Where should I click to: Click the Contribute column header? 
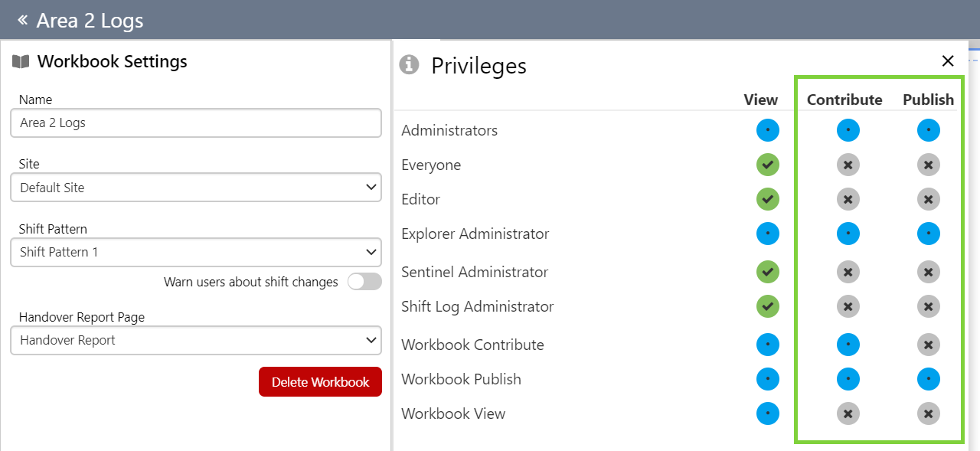844,100
